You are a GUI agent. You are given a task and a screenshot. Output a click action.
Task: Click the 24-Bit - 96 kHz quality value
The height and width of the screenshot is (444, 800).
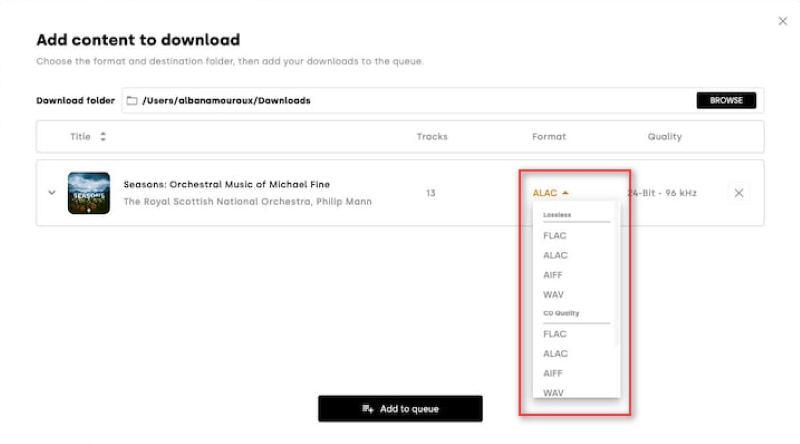[662, 193]
